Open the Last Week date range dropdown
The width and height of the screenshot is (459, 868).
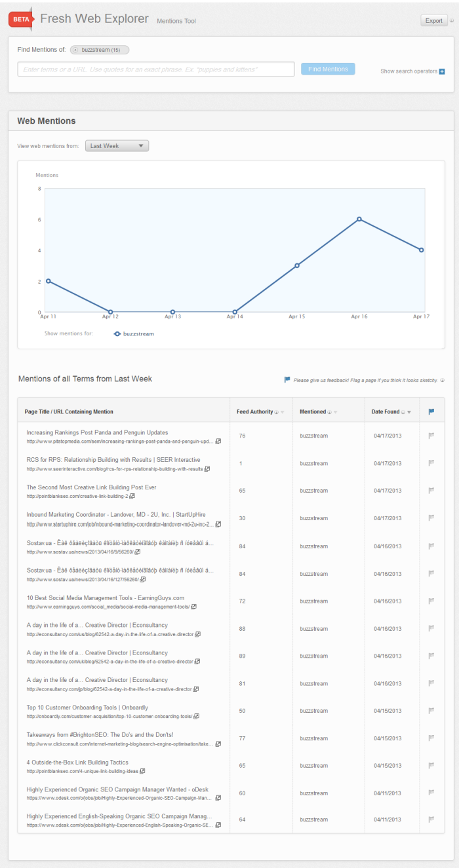[117, 146]
